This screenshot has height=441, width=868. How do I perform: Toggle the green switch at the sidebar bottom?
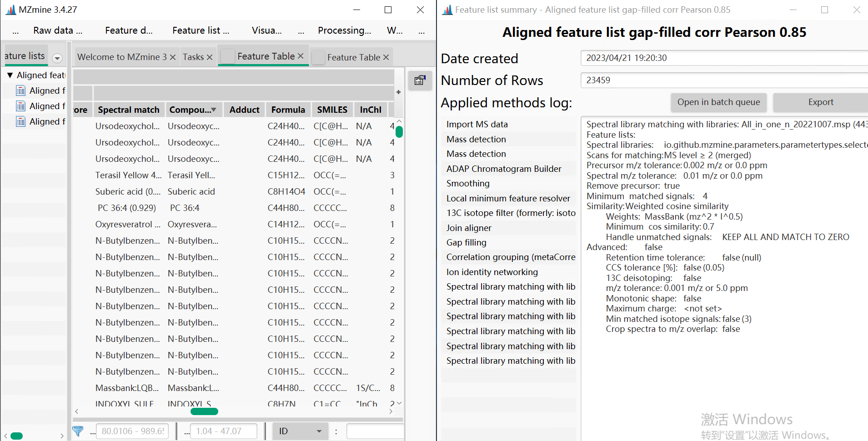pos(16,436)
